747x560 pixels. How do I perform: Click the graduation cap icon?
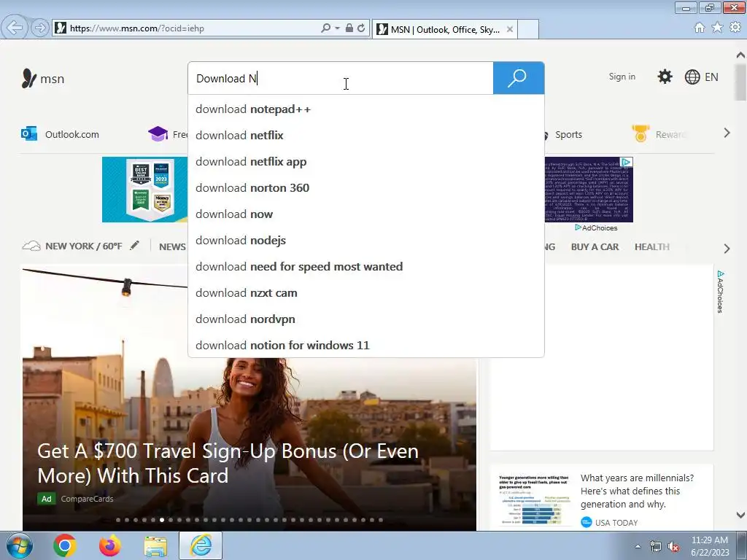coord(158,134)
